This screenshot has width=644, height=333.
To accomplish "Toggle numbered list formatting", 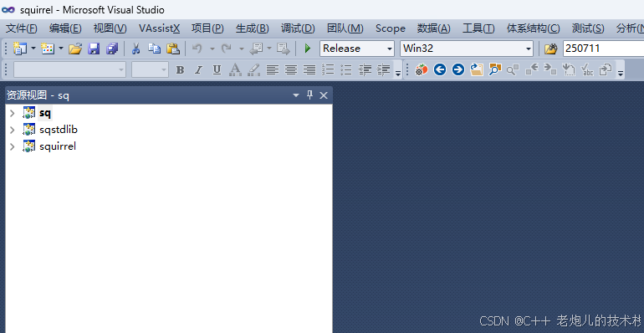I will click(x=328, y=70).
